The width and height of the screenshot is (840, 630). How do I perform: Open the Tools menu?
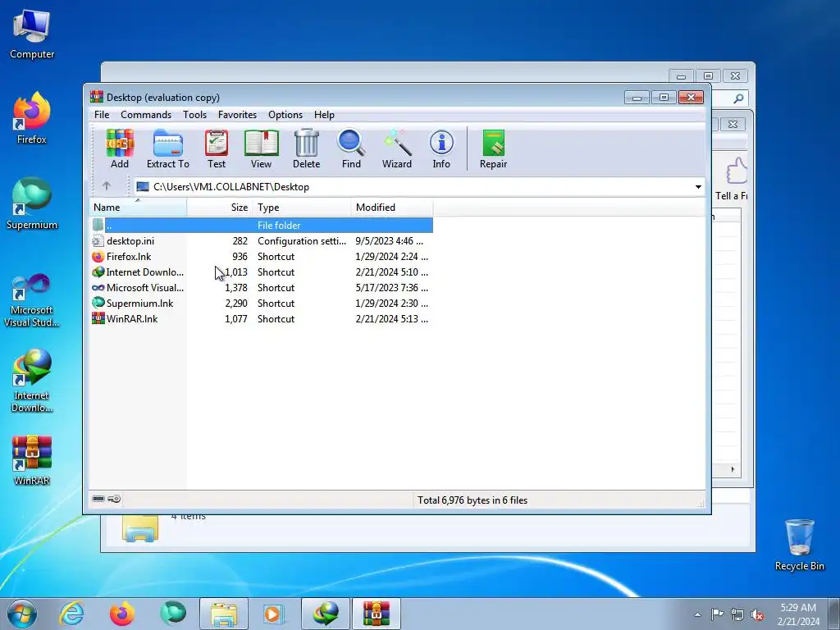[194, 115]
